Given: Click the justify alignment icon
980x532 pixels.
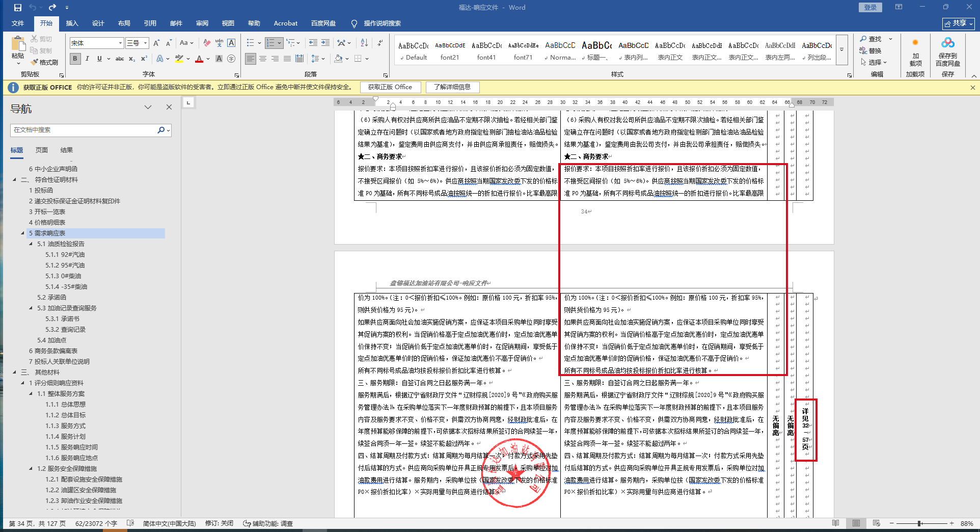Looking at the screenshot, I should point(287,59).
